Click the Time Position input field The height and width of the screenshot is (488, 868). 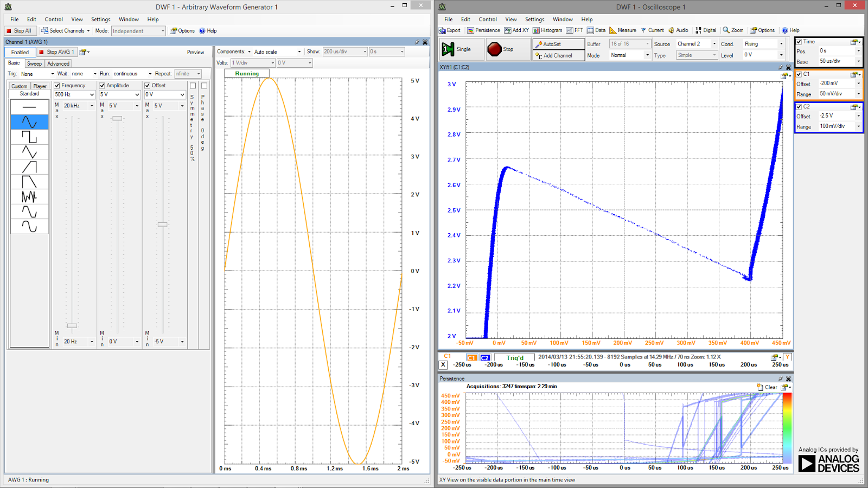(835, 50)
